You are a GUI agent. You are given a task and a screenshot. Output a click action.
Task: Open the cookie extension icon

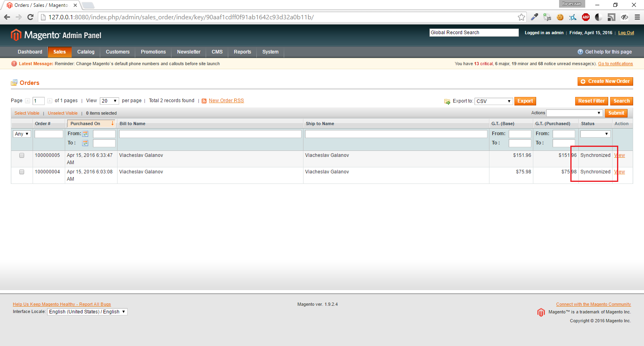(560, 17)
